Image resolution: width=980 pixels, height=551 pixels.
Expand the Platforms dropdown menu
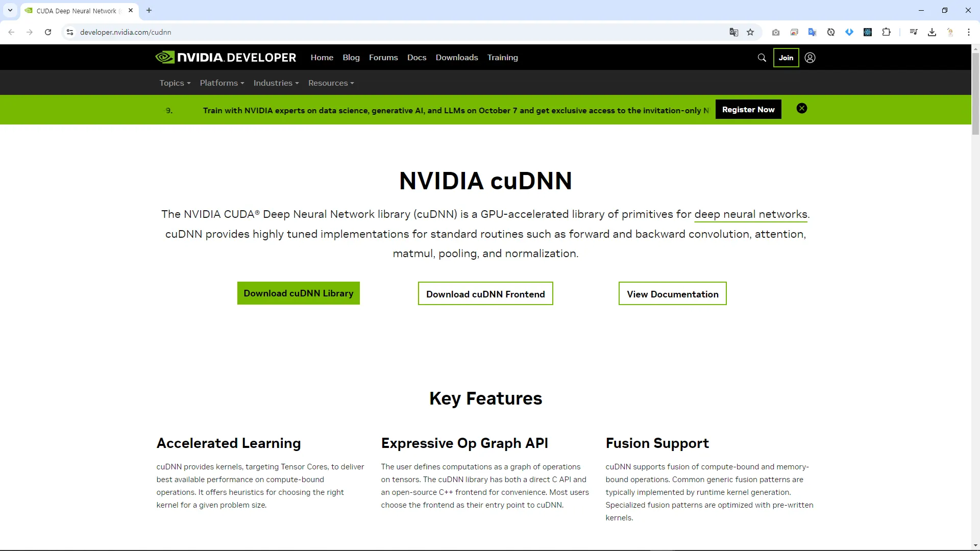pos(222,83)
